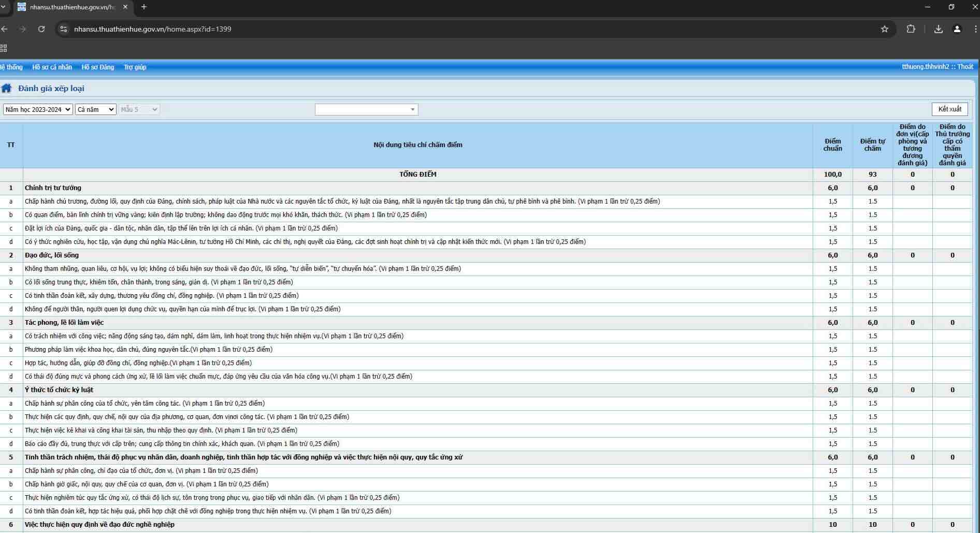Screen dimensions: 980x533
Task: Click criterion Không để người thân, người quen
Action: pyautogui.click(x=183, y=309)
